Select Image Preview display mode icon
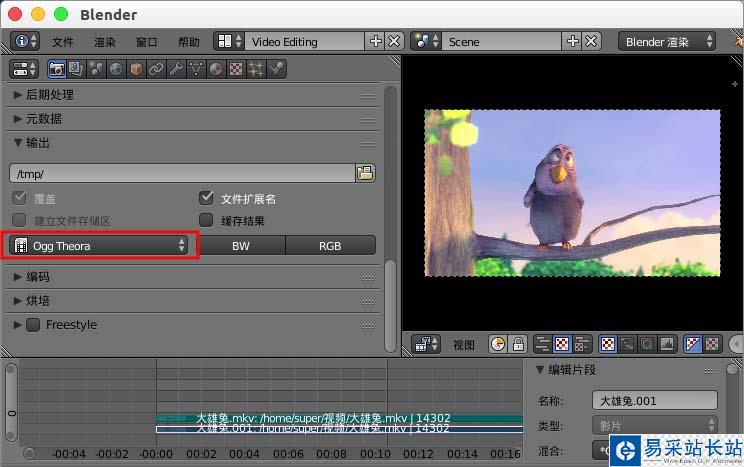Image resolution: width=744 pixels, height=467 pixels. point(608,344)
